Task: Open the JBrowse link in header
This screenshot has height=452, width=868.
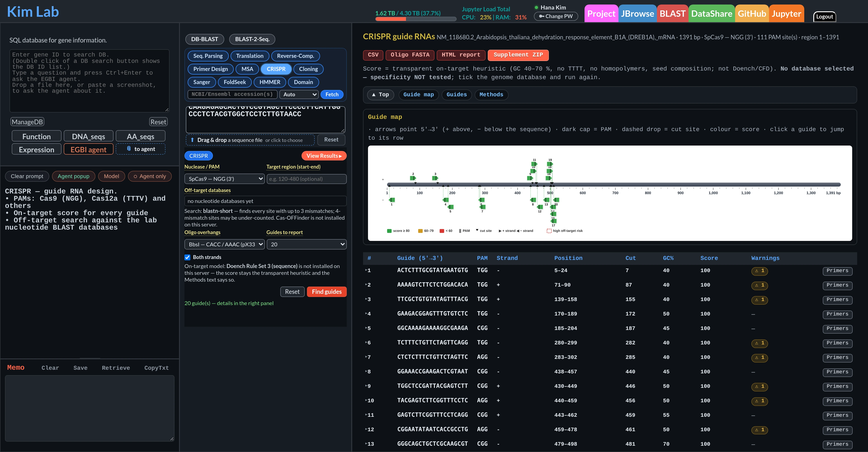Action: pos(637,14)
